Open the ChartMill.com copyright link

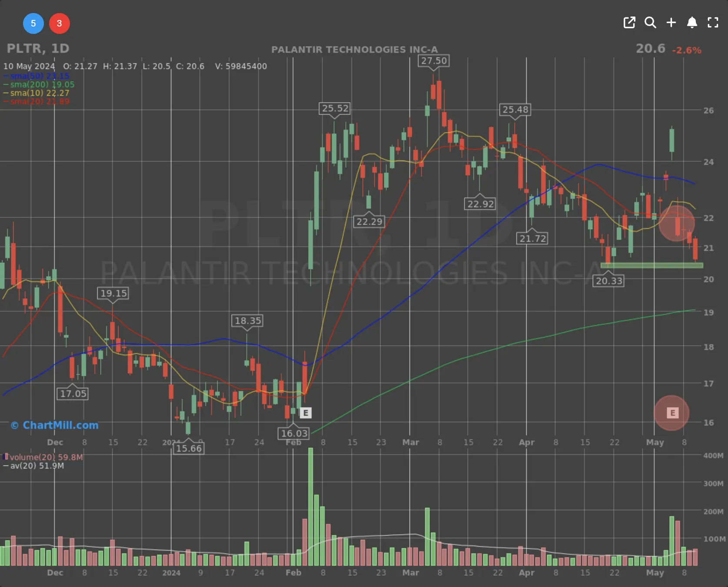pos(55,425)
